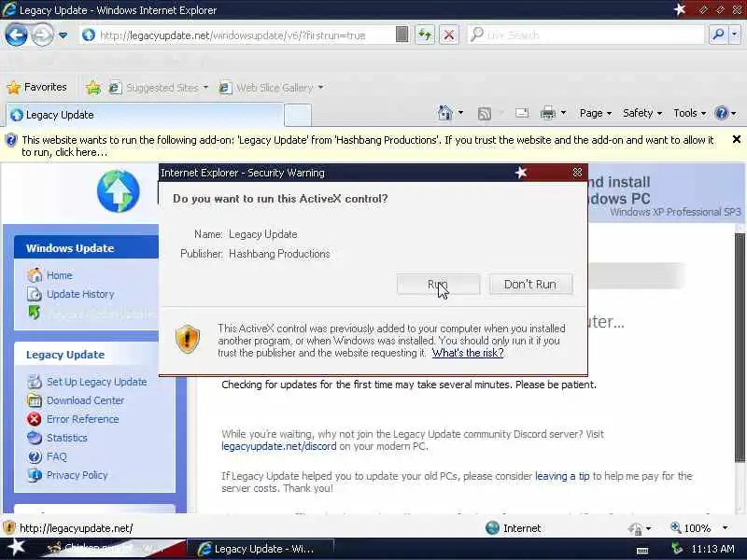Screen dimensions: 747x560
Task: Click the Help question mark icon
Action: point(722,113)
